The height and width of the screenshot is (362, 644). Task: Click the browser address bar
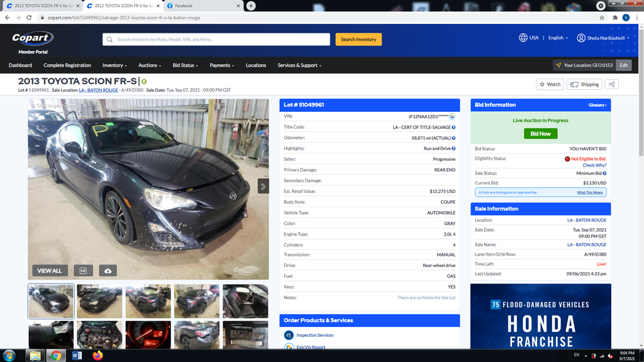click(316, 18)
